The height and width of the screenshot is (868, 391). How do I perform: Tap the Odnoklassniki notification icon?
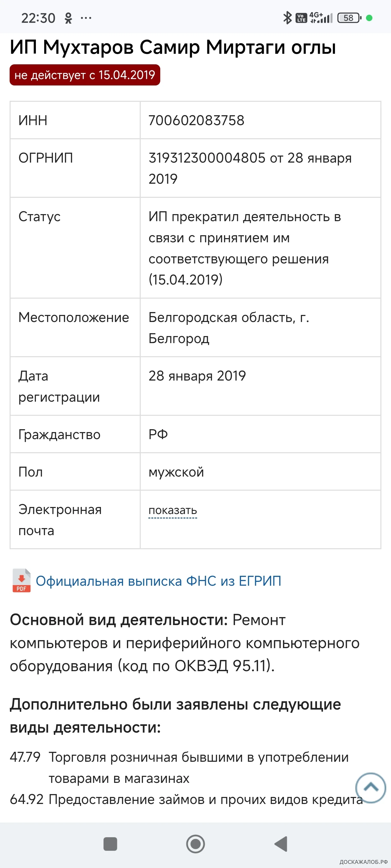pos(69,18)
